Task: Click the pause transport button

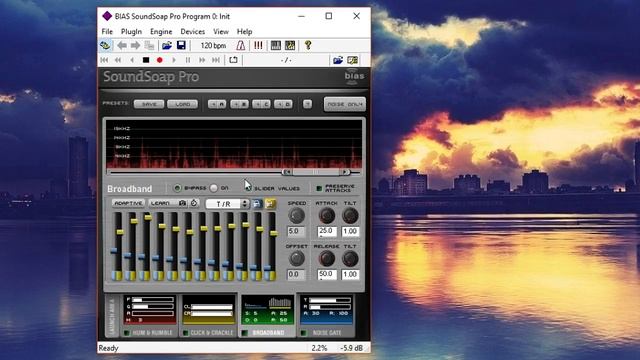Action: pyautogui.click(x=188, y=60)
